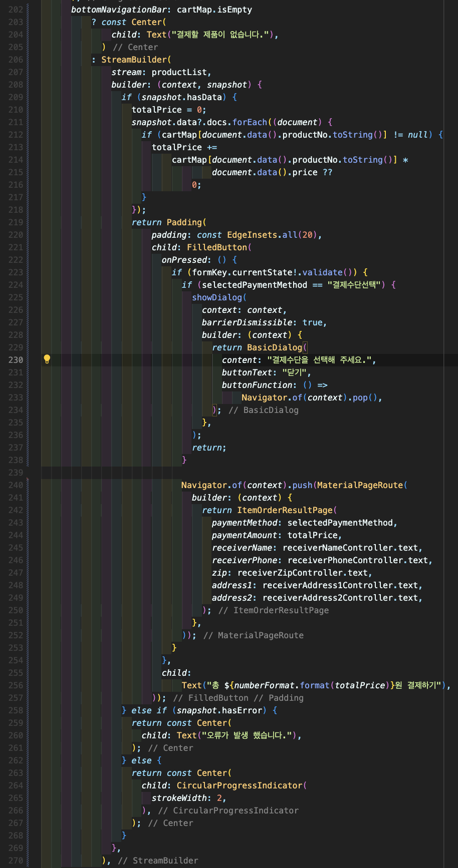Click the string "오류가 발생 했습니다."
Screen dimensions: 458x868
pyautogui.click(x=247, y=735)
